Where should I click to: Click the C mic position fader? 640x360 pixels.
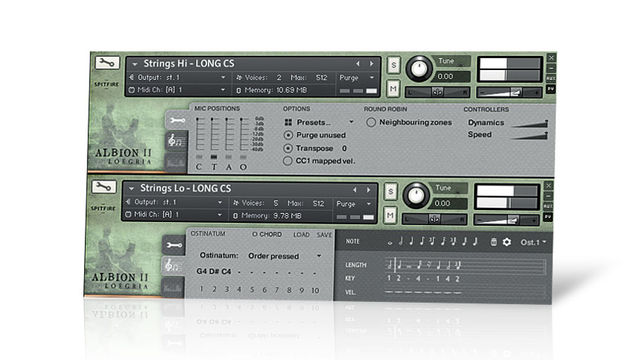click(199, 134)
